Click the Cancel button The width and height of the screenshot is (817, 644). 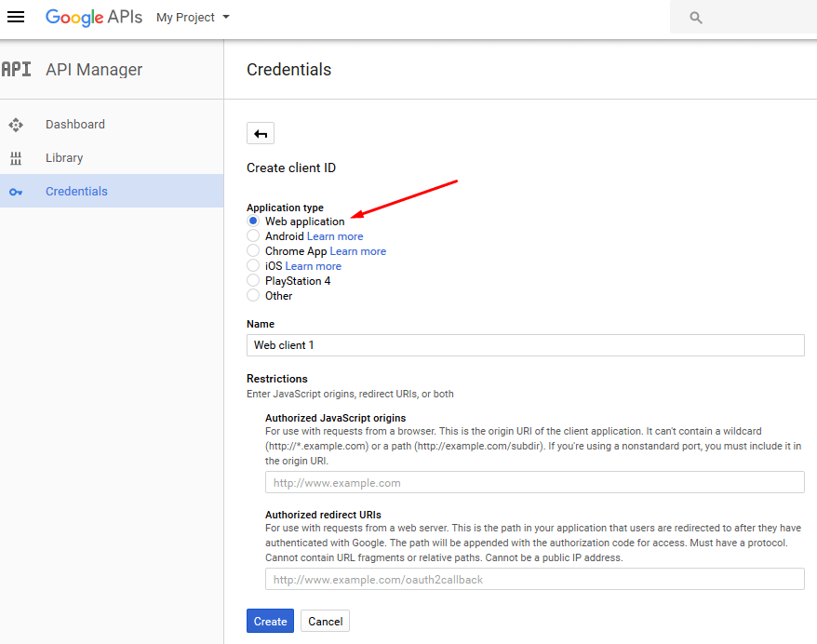[325, 621]
